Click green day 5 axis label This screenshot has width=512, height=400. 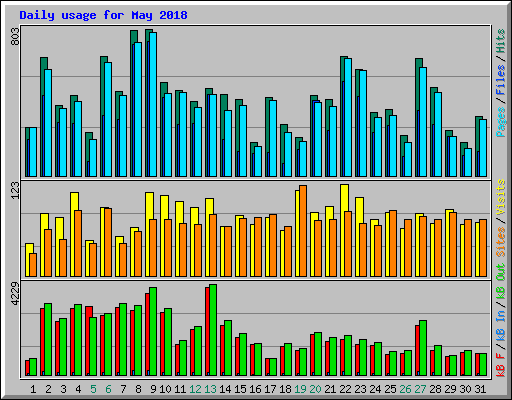point(93,389)
